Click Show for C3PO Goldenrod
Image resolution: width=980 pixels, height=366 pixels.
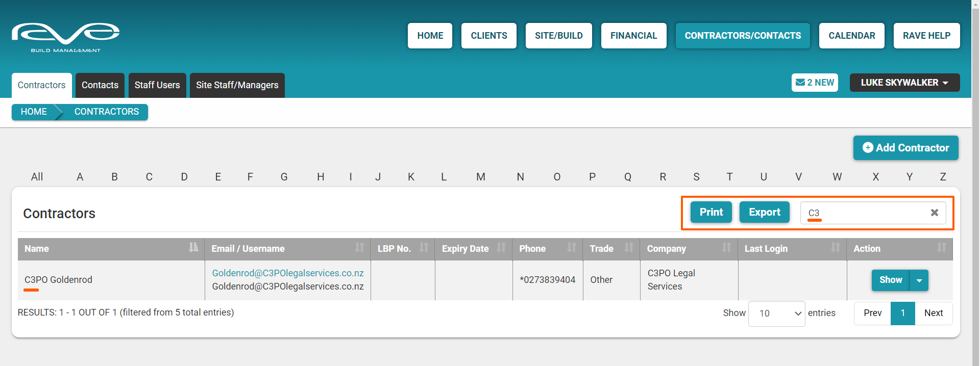pyautogui.click(x=891, y=280)
